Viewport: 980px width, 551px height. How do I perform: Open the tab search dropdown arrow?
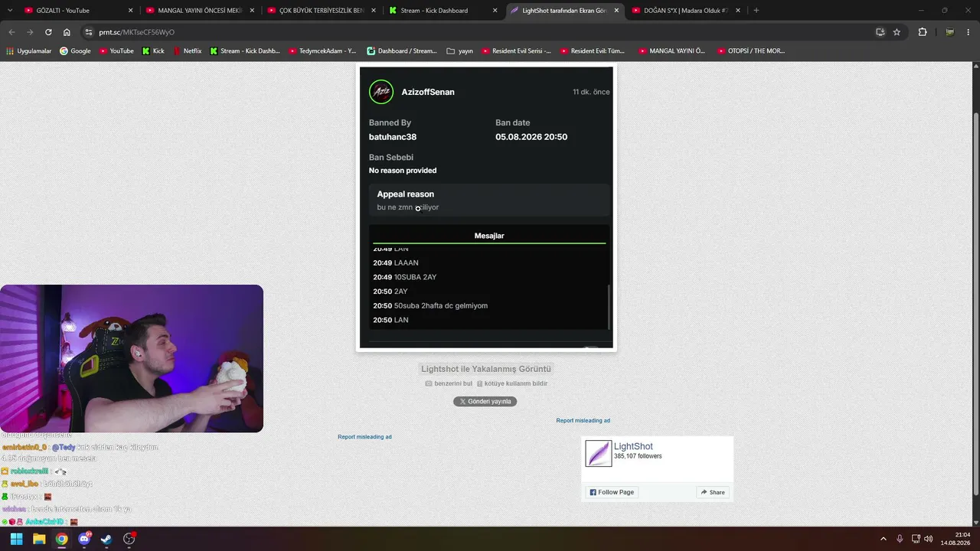(x=9, y=10)
